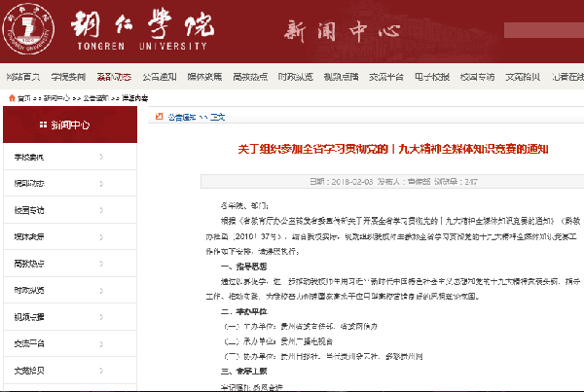Image resolution: width=584 pixels, height=392 pixels.
Task: Click the red article title heading
Action: tap(394, 149)
